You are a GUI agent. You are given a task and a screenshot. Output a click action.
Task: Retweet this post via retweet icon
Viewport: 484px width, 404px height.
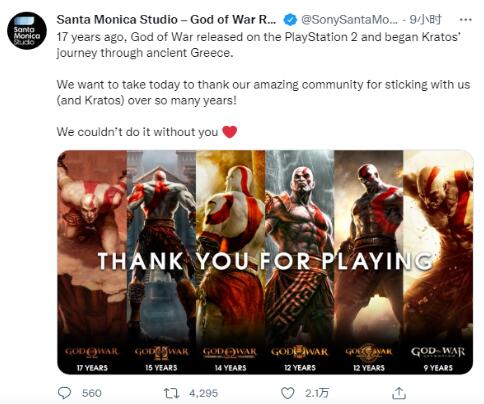pyautogui.click(x=172, y=393)
